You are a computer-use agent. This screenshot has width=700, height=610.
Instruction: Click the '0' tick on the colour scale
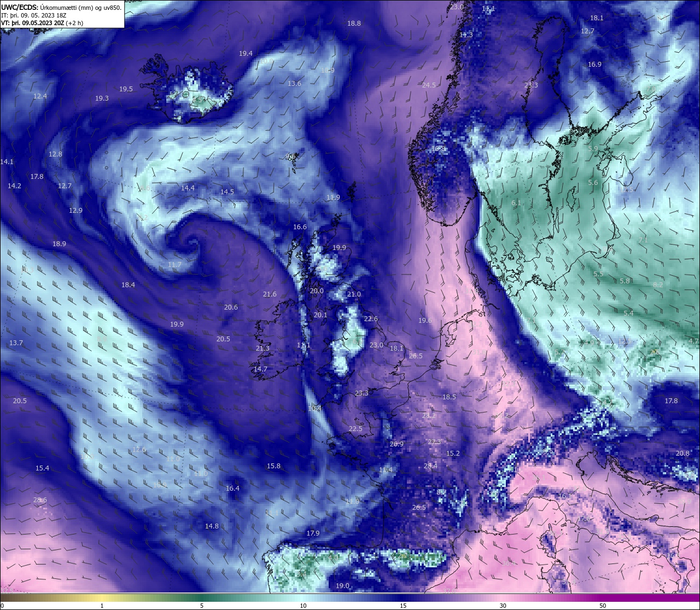[2, 606]
